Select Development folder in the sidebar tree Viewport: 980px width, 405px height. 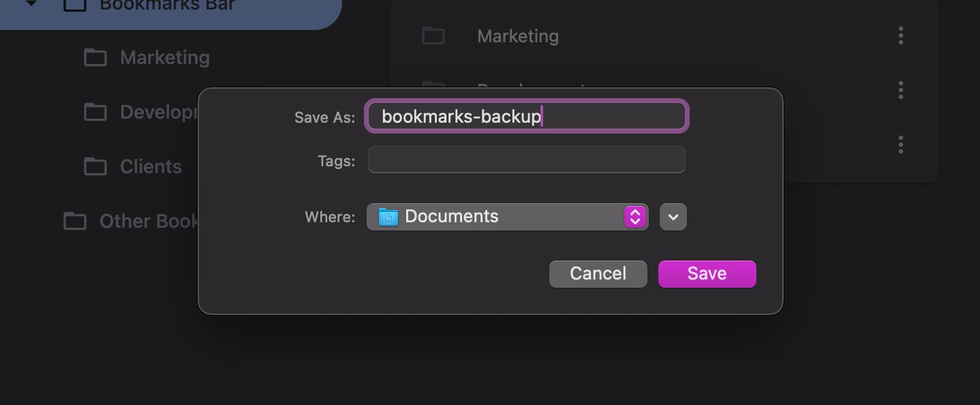click(158, 112)
